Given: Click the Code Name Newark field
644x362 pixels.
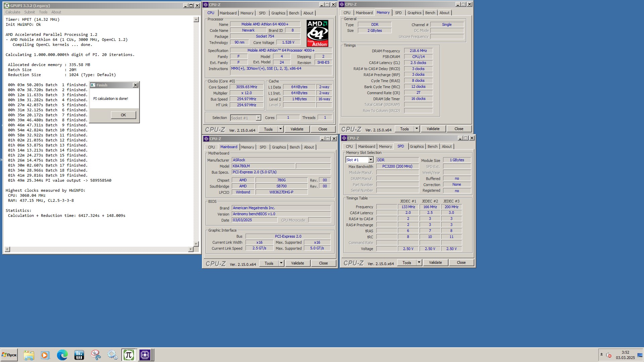Looking at the screenshot, I should (x=248, y=30).
